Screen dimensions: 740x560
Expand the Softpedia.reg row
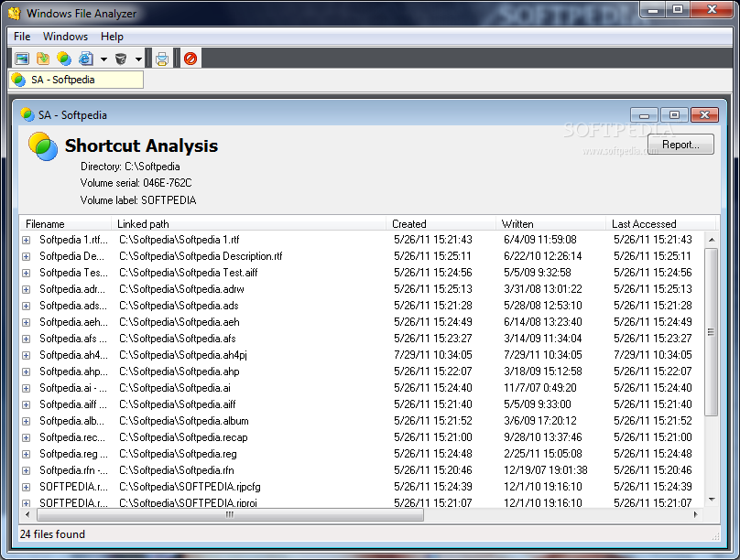tap(27, 455)
